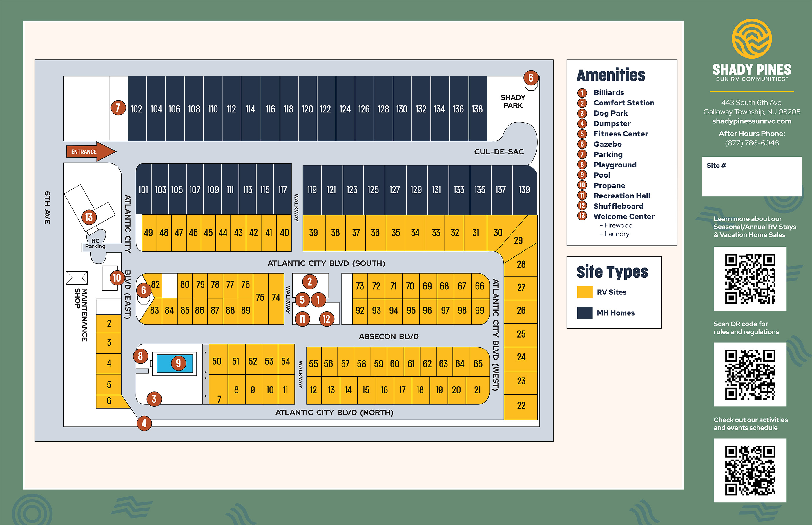The width and height of the screenshot is (812, 525).
Task: Click the activities and events QR code
Action: tap(750, 471)
